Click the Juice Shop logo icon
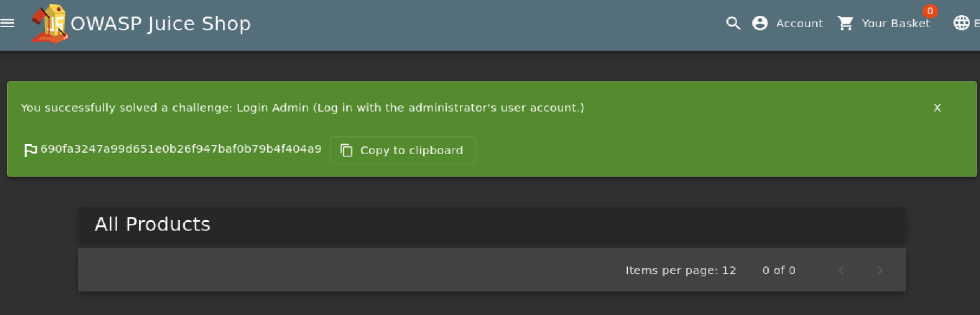 pos(50,24)
